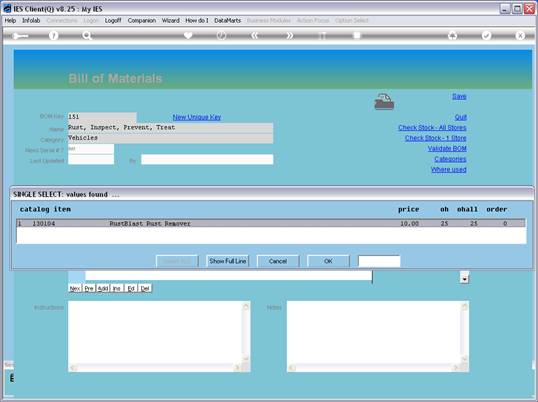Click the New Unique Key link
538x402 pixels.
coord(197,117)
